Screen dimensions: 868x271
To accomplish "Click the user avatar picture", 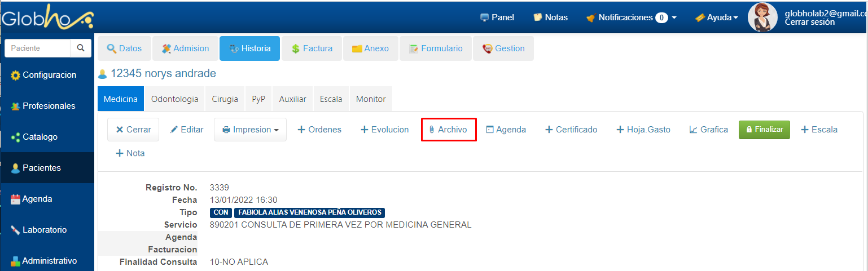I will pos(762,17).
